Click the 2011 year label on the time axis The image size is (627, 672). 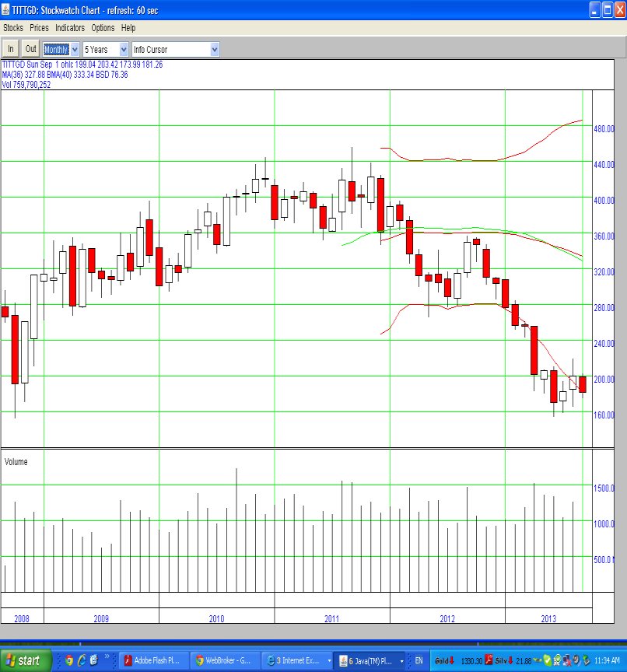pos(331,618)
